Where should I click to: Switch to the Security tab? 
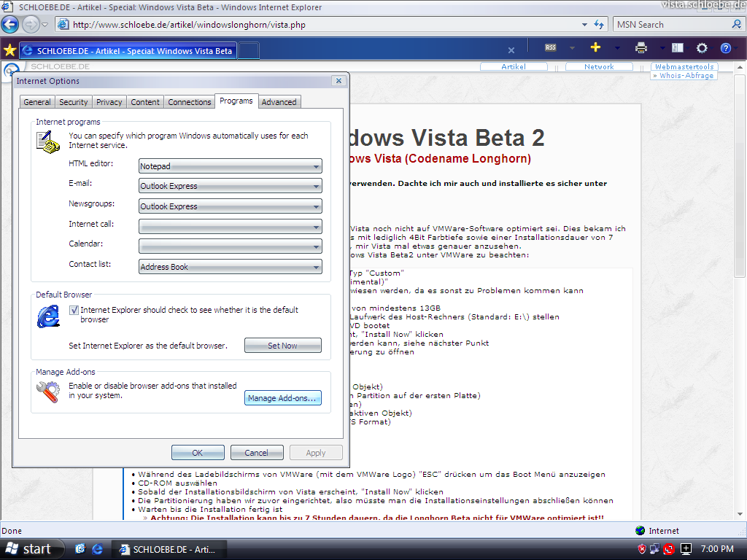74,102
